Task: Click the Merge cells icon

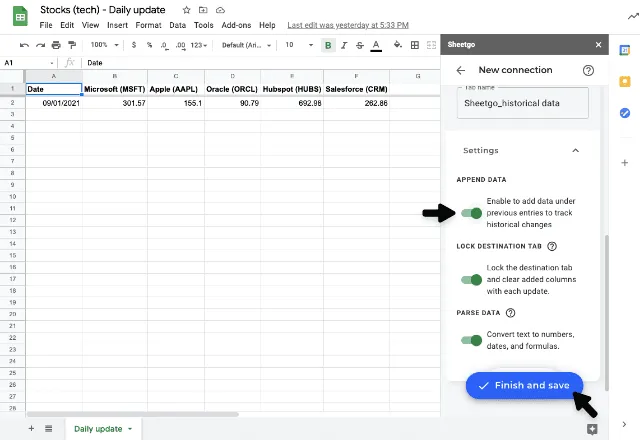Action: point(431,45)
